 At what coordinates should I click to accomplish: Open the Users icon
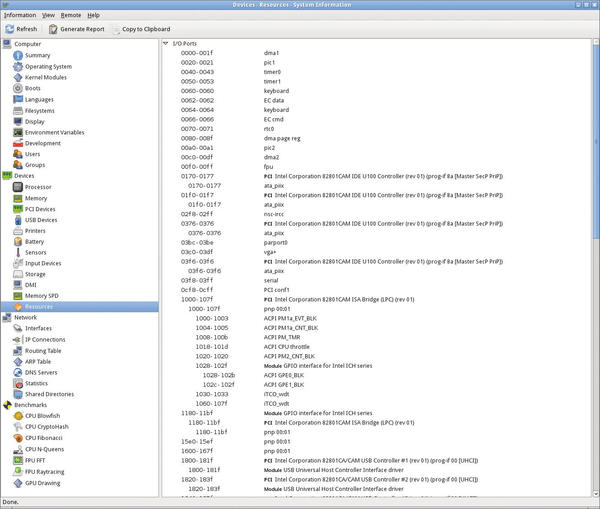coord(18,154)
